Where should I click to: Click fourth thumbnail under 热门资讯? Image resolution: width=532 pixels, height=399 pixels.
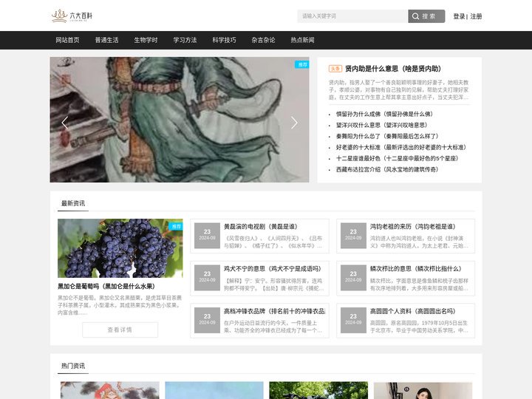click(x=423, y=390)
